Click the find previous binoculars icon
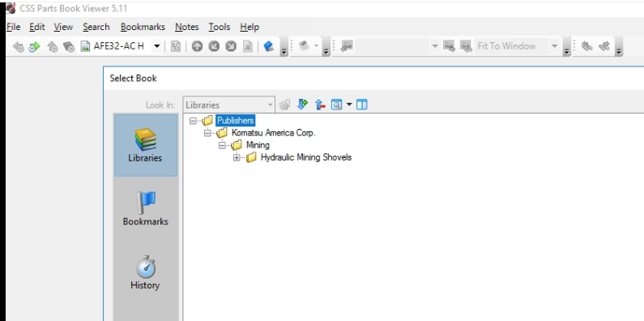 [x=587, y=46]
